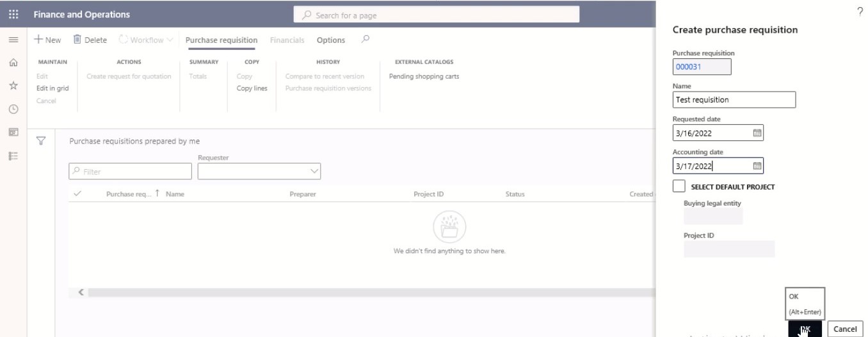The height and width of the screenshot is (337, 868).
Task: Click Cancel in the dialog
Action: click(x=845, y=329)
